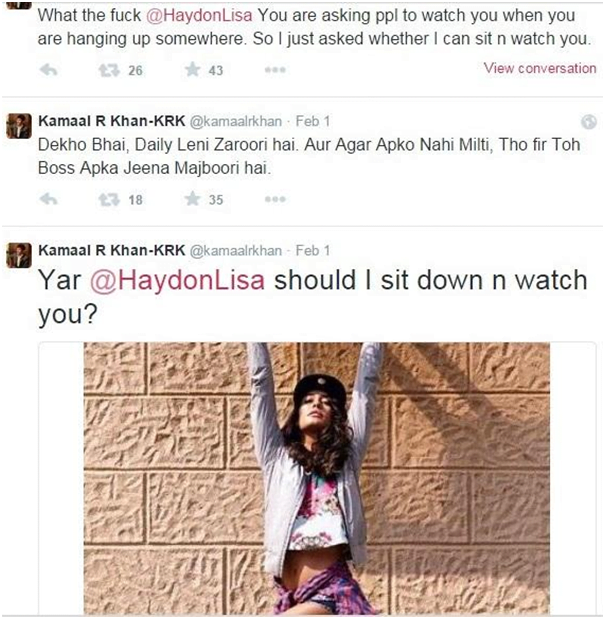
Task: Open Feb 1 timestamp of third tweet
Action: 313,250
